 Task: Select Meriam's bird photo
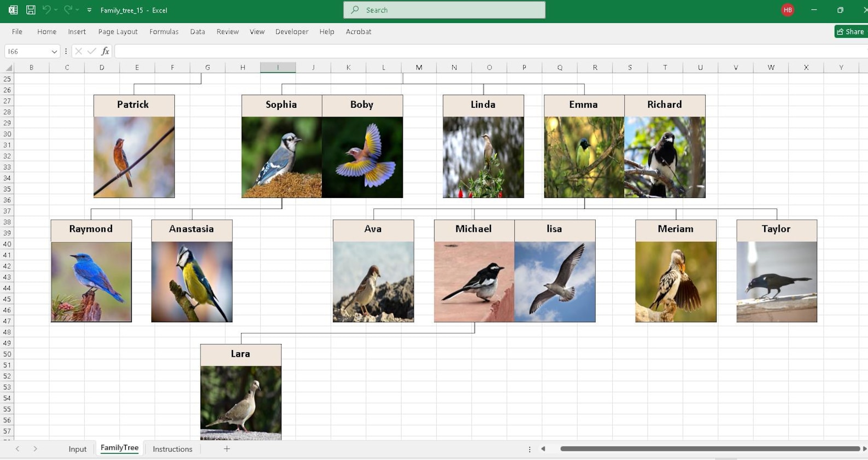point(676,282)
